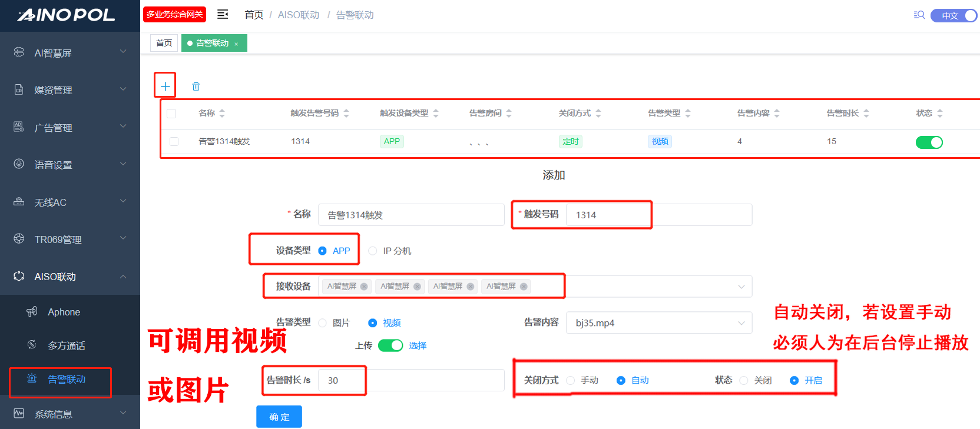Click the trash delete icon

[196, 87]
